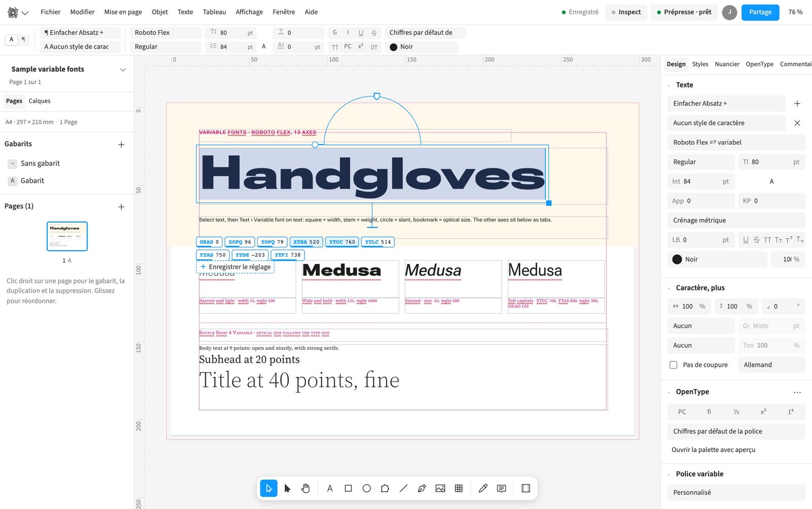Toggle italic I in top control bar
This screenshot has height=509, width=812.
click(348, 32)
